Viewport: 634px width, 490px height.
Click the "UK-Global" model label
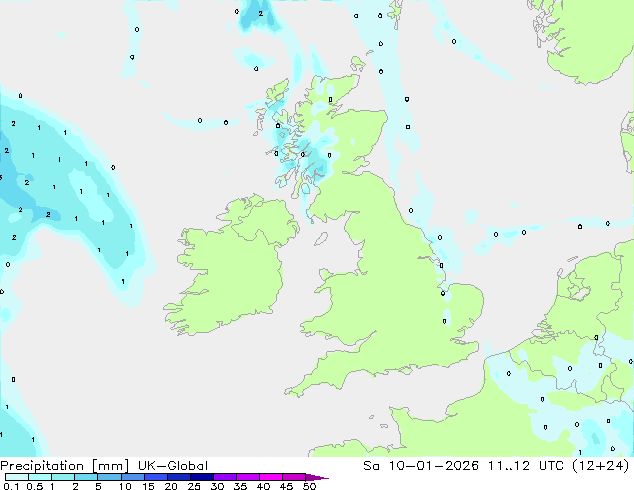[173, 466]
